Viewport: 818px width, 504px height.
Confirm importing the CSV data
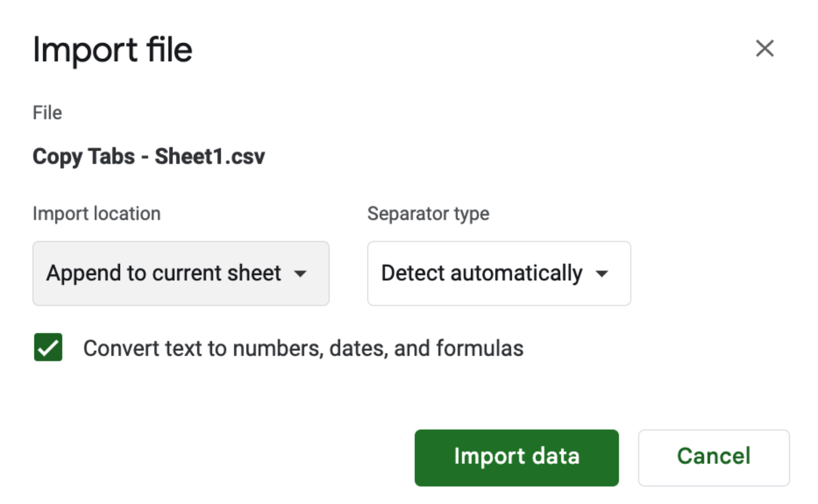click(516, 457)
